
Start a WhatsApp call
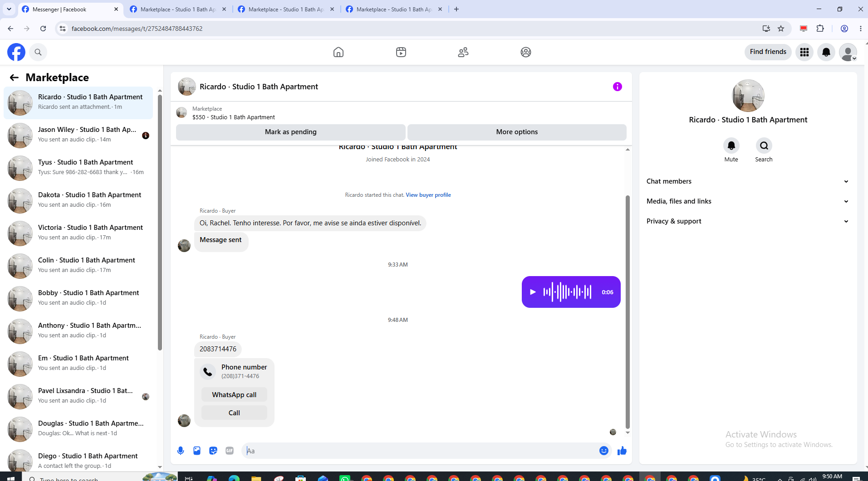pos(234,395)
